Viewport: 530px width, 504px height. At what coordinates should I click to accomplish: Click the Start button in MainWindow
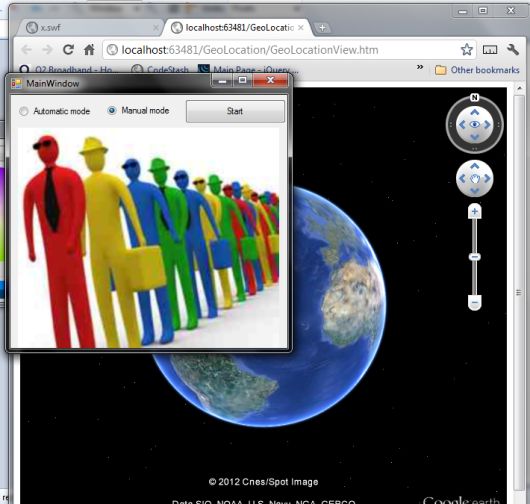[x=235, y=111]
